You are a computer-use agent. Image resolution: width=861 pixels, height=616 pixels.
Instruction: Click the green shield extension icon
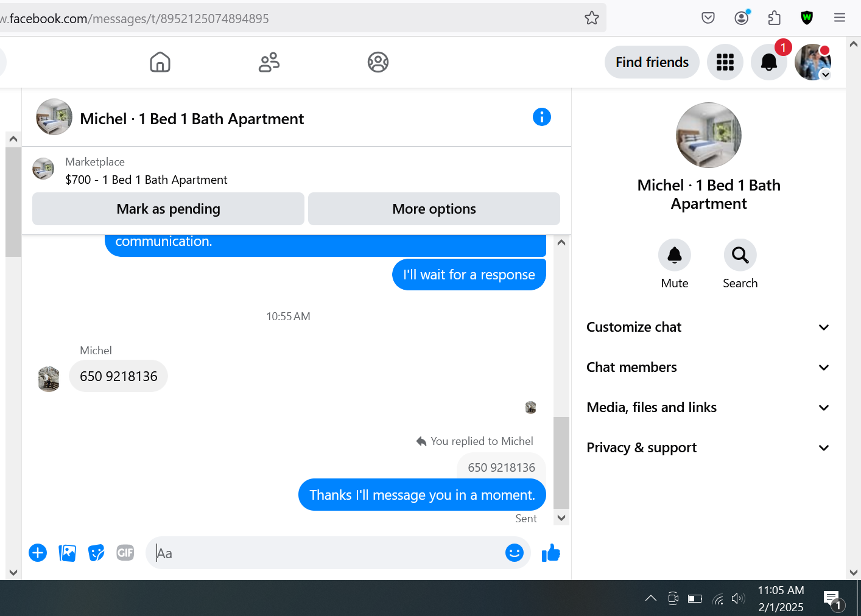(807, 18)
